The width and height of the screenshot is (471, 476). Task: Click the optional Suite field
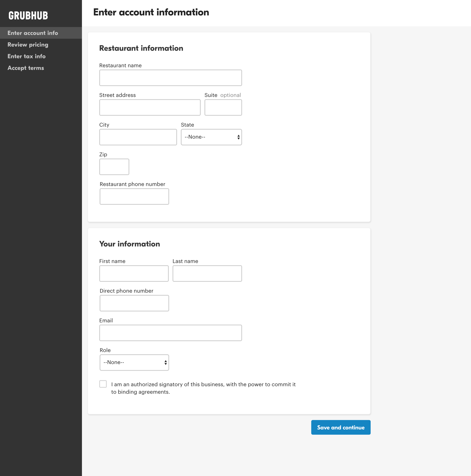(x=223, y=108)
